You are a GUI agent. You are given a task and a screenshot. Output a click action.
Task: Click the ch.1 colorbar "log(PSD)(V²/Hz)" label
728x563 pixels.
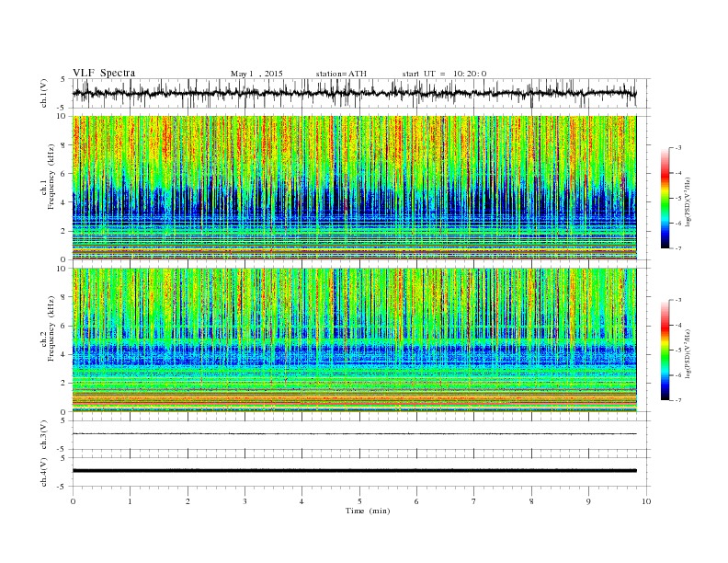click(x=688, y=201)
